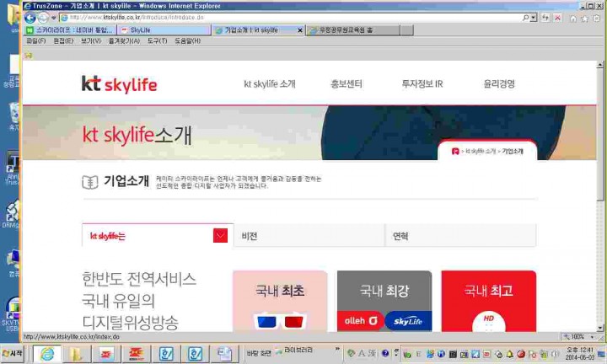Click the document window taskbar icon

pos(224,354)
